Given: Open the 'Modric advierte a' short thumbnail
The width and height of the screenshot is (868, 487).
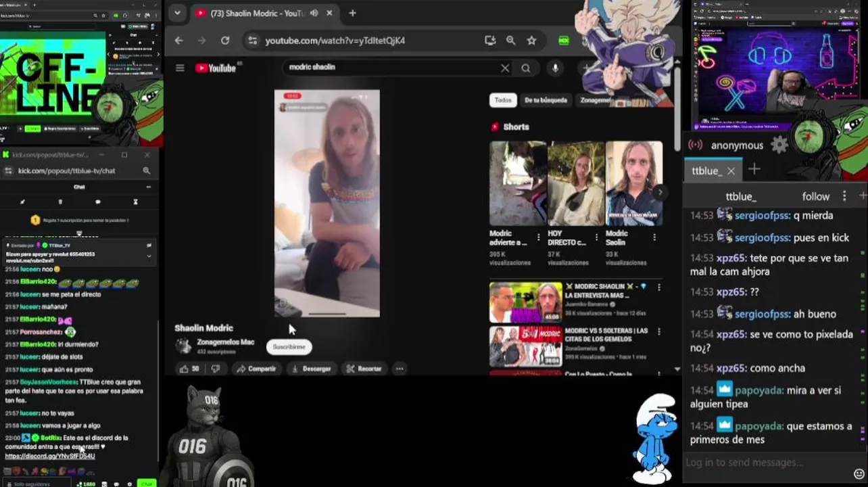Looking at the screenshot, I should [x=518, y=183].
